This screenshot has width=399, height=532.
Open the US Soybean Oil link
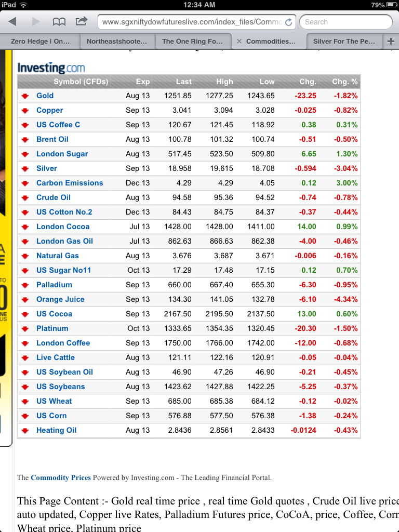[x=64, y=372]
